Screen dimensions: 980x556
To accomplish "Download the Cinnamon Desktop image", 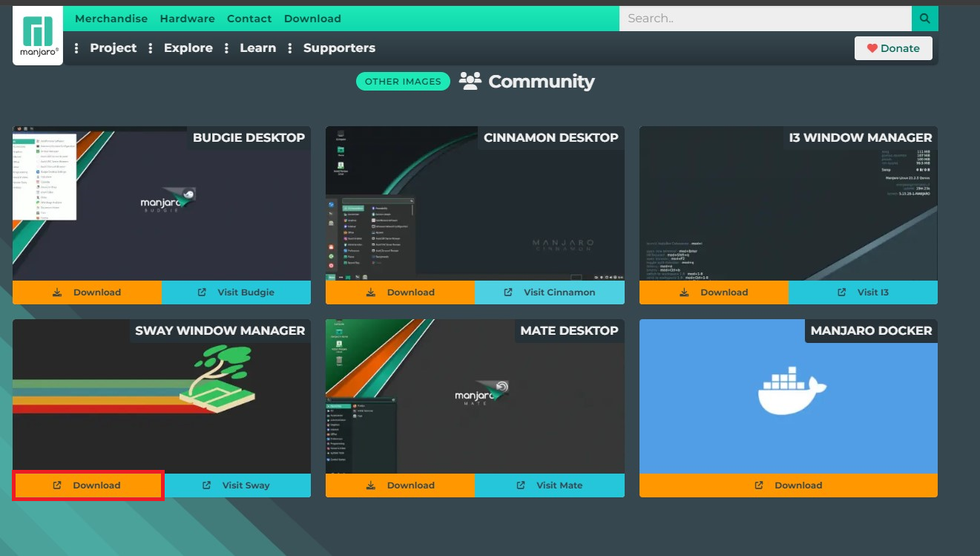I will click(x=400, y=292).
